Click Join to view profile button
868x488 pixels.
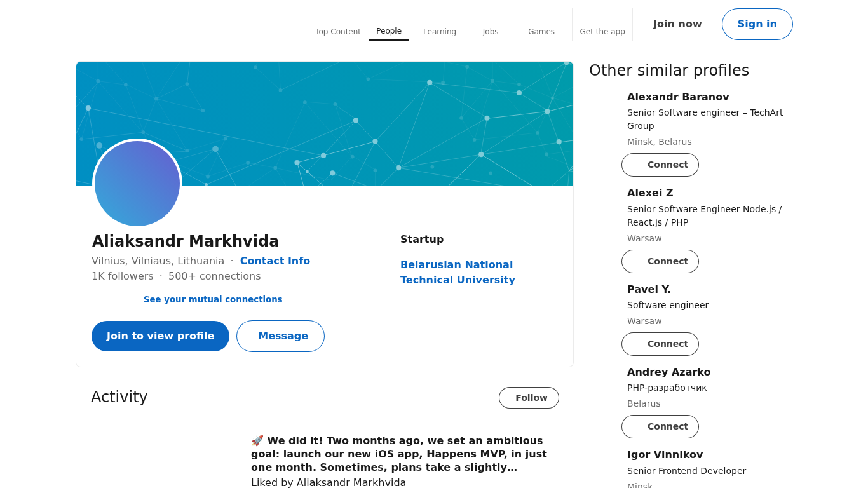(160, 336)
